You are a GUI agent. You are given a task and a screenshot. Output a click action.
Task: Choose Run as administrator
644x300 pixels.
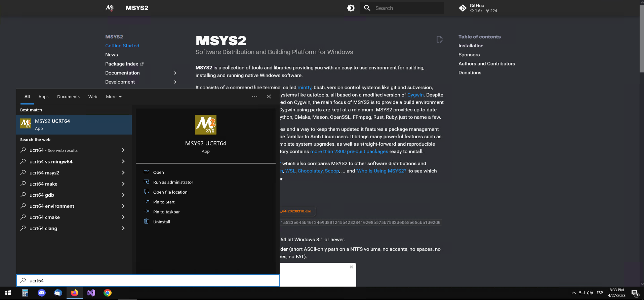tap(173, 182)
